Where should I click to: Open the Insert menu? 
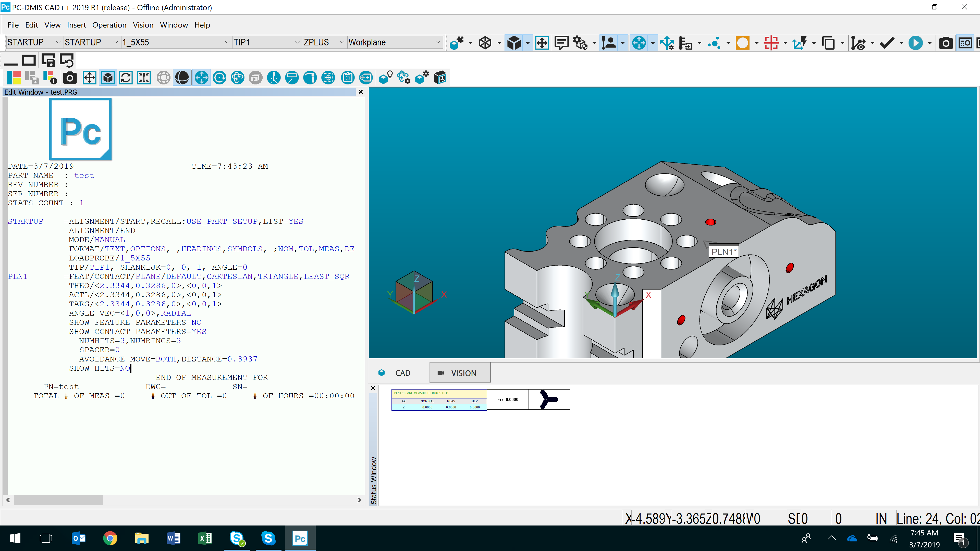coord(76,25)
